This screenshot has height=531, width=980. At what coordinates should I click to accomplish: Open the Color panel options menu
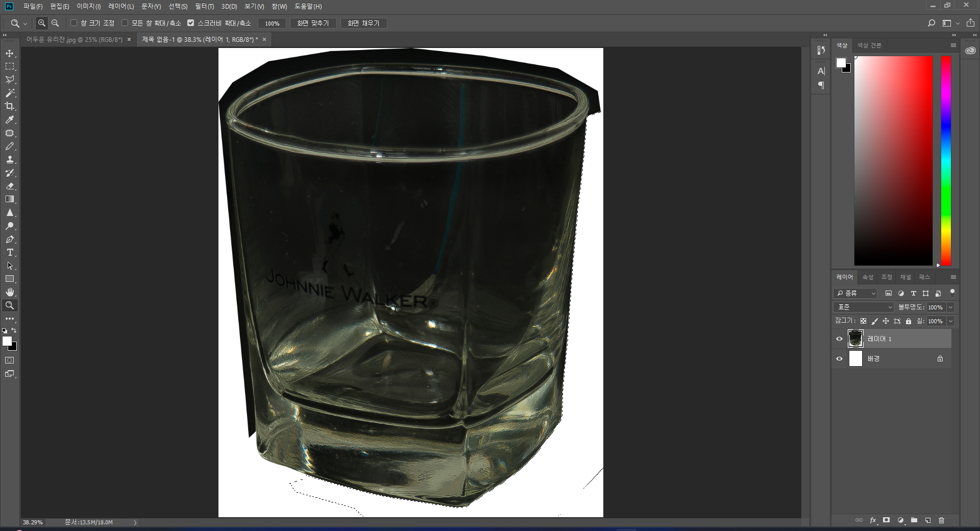(953, 45)
